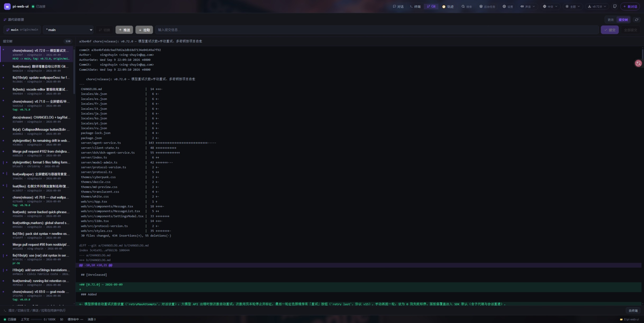
Task: Expand the v0.72.0 version dropdown
Action: 597,7
